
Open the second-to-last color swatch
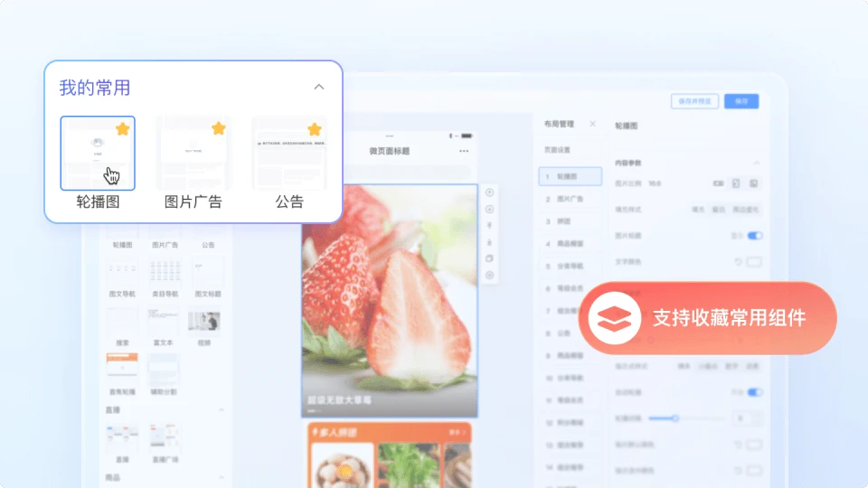[754, 445]
